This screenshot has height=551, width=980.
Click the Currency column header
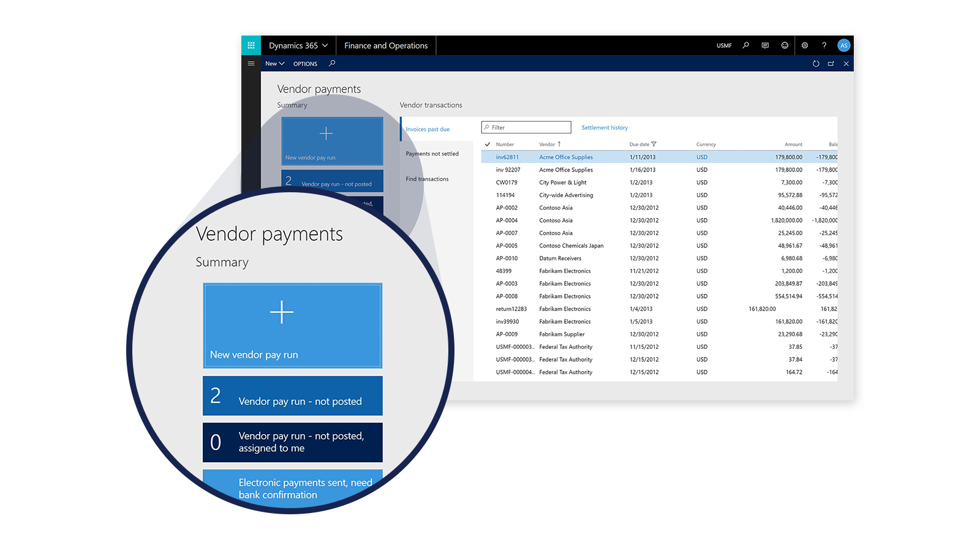(x=706, y=144)
